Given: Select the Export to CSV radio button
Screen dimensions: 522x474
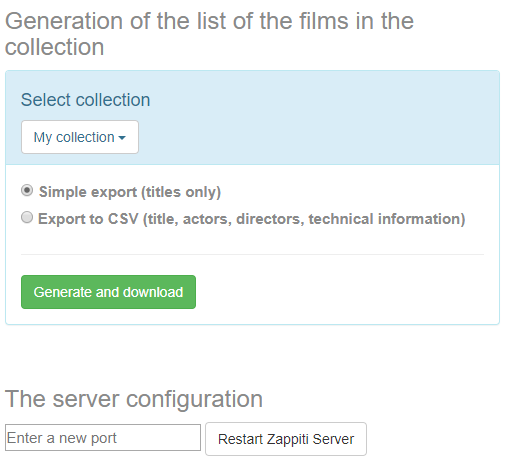Looking at the screenshot, I should (27, 217).
